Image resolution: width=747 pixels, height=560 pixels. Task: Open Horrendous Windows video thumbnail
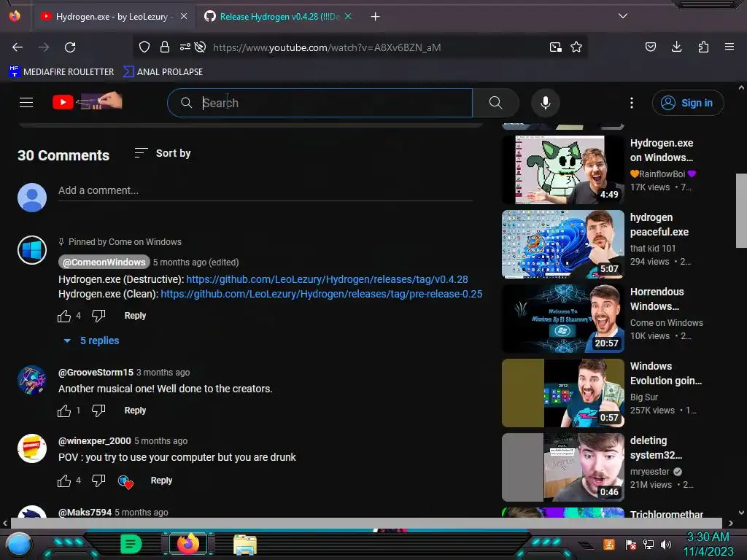coord(562,319)
